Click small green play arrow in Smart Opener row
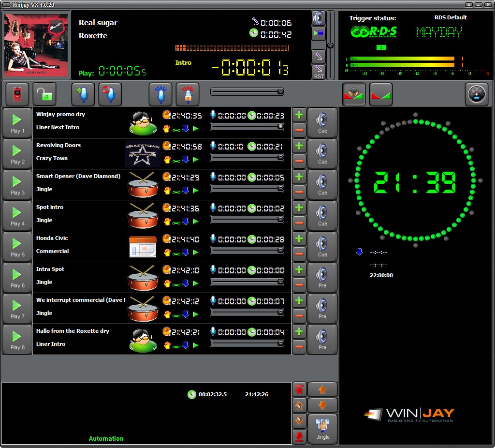The image size is (495, 448). point(196,191)
